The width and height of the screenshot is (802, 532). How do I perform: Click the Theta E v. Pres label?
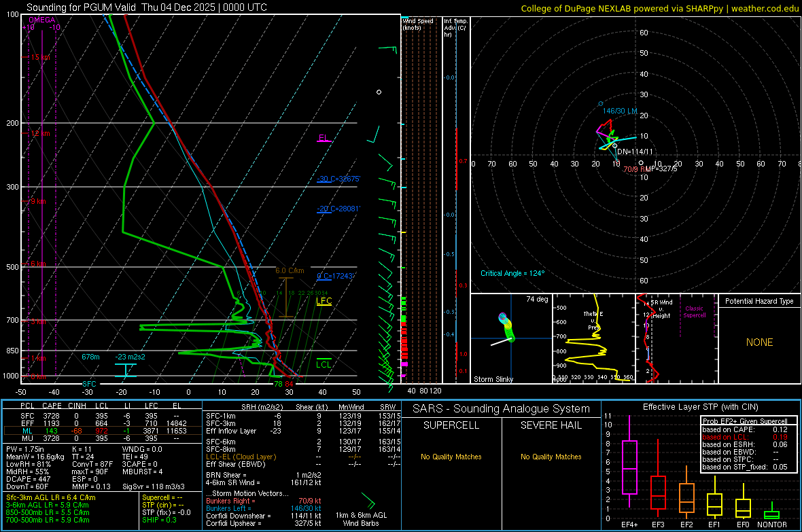click(x=593, y=321)
